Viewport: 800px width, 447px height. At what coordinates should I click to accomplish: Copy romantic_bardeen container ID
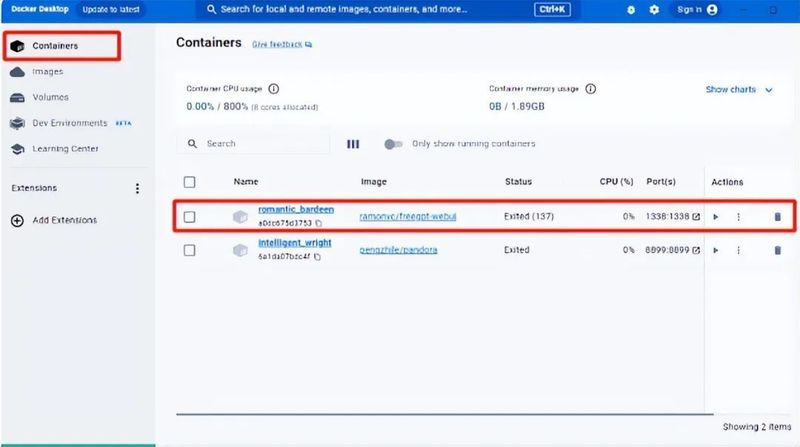(318, 223)
